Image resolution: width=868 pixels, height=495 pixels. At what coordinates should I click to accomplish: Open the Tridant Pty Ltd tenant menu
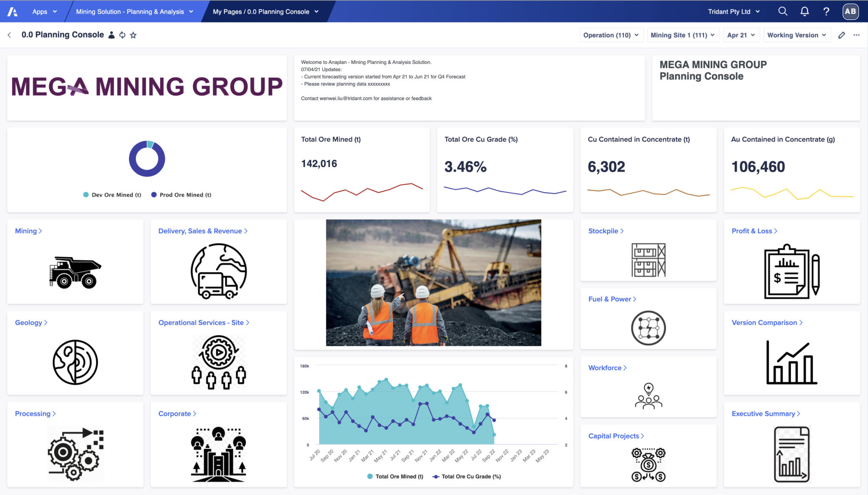click(734, 11)
